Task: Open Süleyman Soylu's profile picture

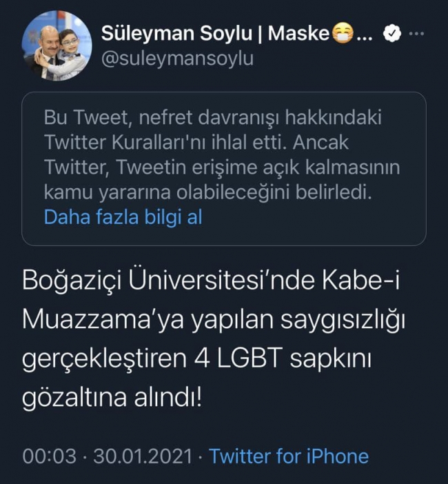Action: tap(57, 46)
